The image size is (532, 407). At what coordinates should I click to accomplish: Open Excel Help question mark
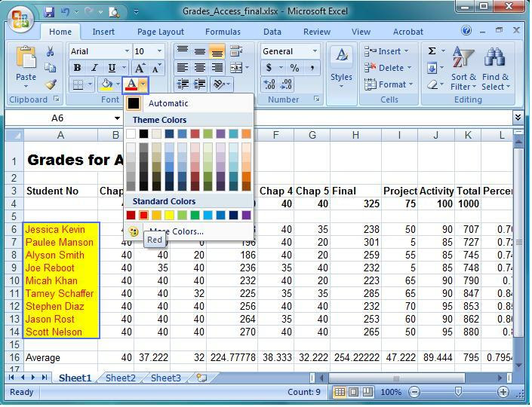(466, 31)
